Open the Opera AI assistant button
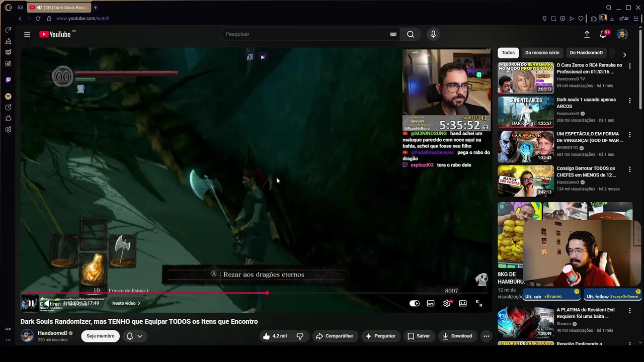 624,19
